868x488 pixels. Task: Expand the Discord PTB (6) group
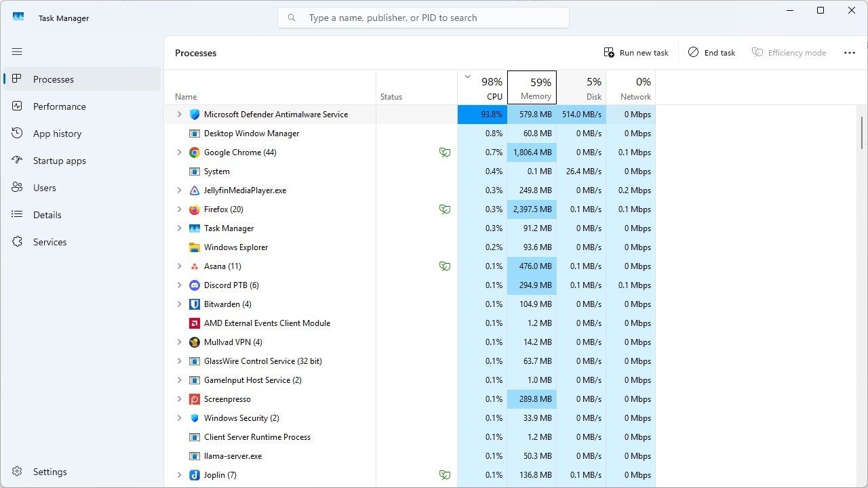(179, 285)
